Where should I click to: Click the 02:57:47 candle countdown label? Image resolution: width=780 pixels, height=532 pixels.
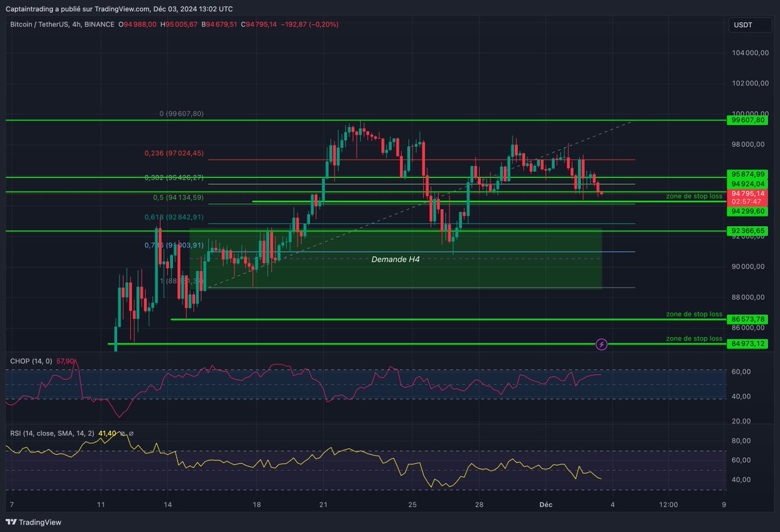pyautogui.click(x=748, y=201)
